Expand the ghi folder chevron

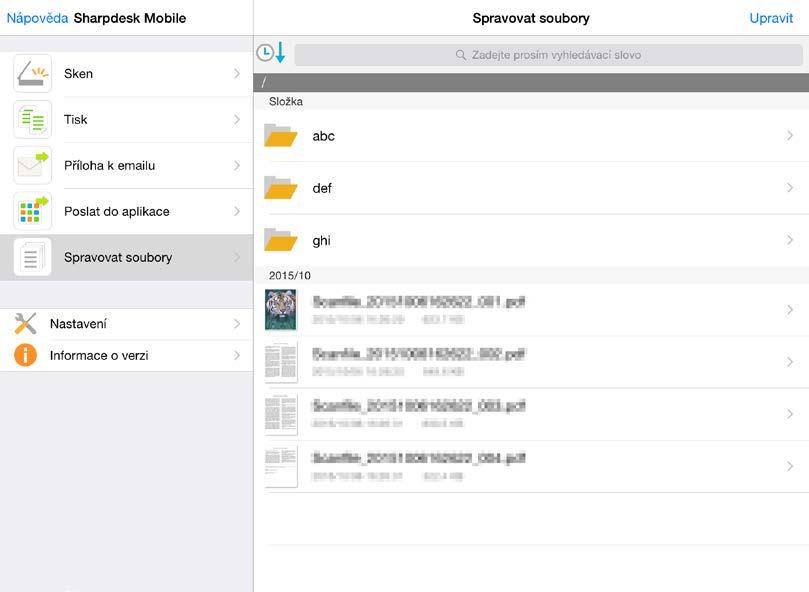(790, 240)
